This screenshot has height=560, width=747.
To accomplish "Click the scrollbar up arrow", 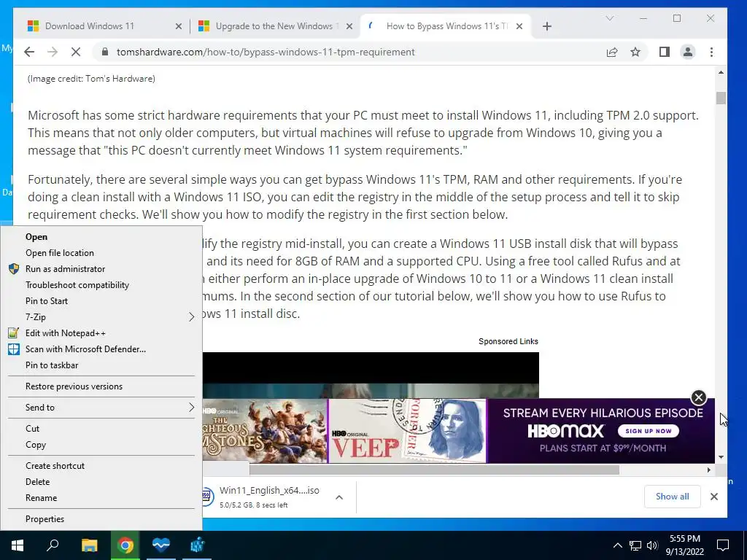I will (x=721, y=72).
